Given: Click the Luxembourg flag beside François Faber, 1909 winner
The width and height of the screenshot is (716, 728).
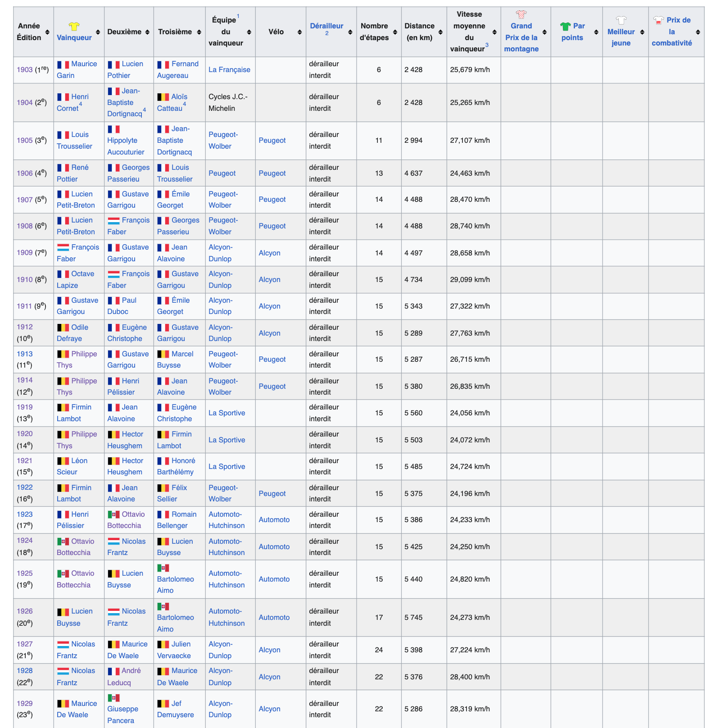Looking at the screenshot, I should [63, 247].
